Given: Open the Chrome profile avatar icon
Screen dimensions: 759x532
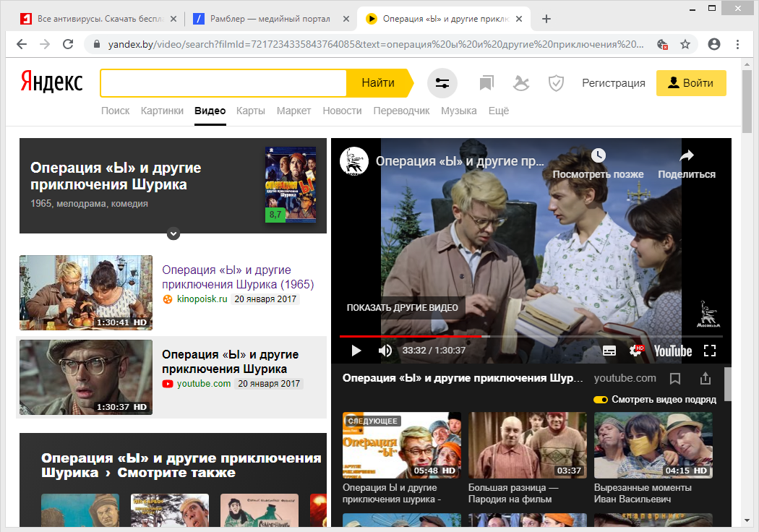Looking at the screenshot, I should (x=714, y=45).
